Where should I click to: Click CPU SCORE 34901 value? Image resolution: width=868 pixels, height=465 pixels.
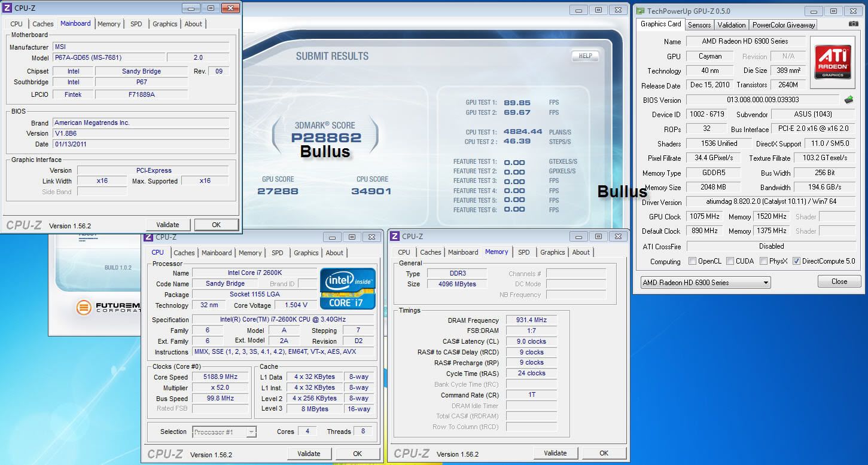click(371, 191)
